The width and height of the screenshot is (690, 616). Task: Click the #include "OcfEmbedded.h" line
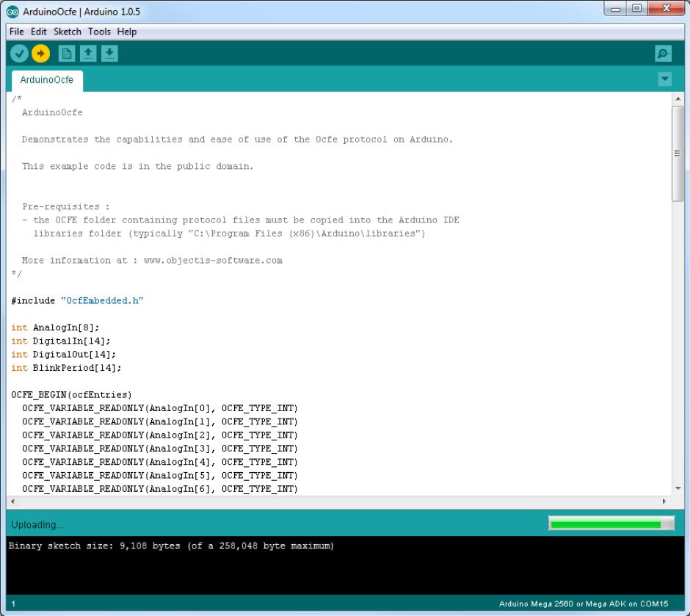78,301
